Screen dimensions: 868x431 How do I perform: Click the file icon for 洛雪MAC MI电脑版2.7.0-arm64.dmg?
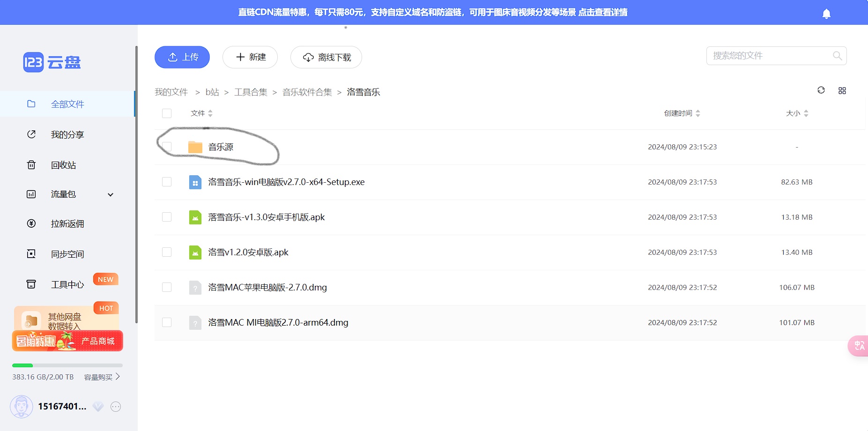[195, 323]
